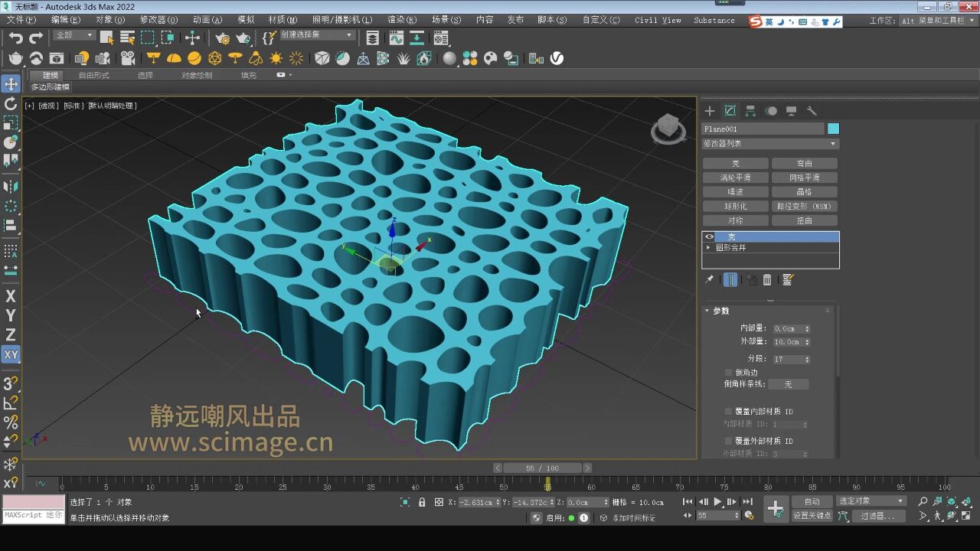The image size is (980, 551).
Task: Open the Hierarchy panel in command panel
Action: pyautogui.click(x=750, y=112)
